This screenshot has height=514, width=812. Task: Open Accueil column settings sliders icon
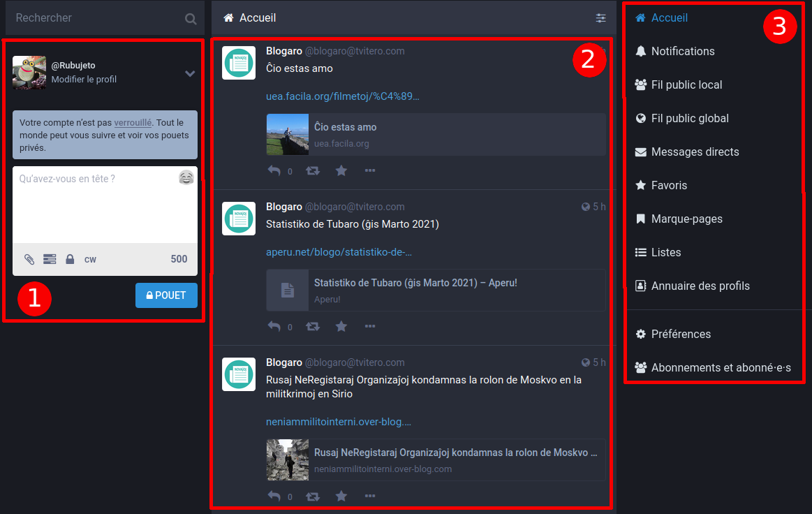[600, 18]
